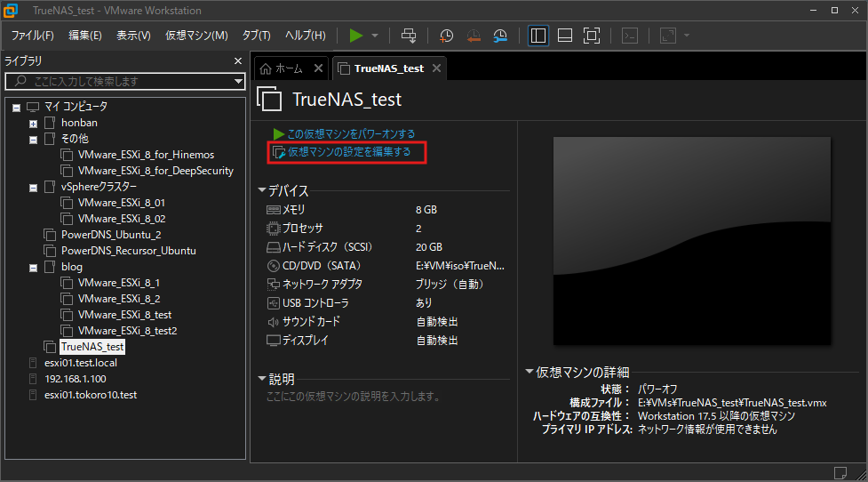Click the library search input field

point(124,82)
